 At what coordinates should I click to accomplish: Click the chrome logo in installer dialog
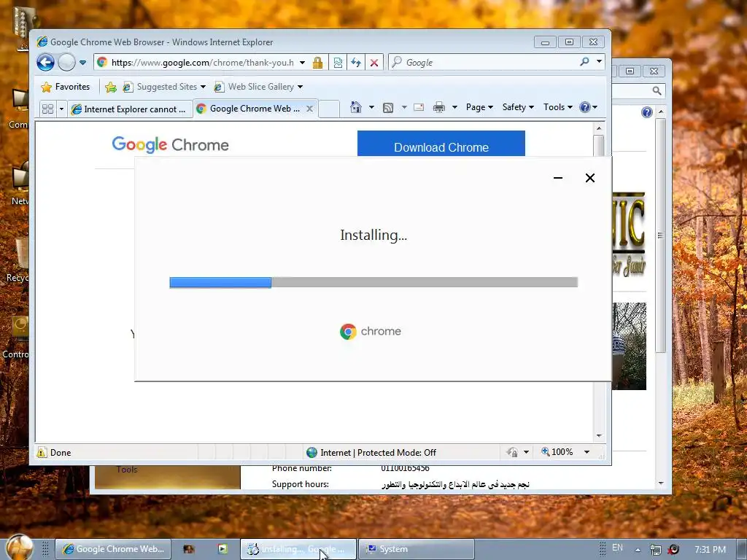pyautogui.click(x=370, y=332)
